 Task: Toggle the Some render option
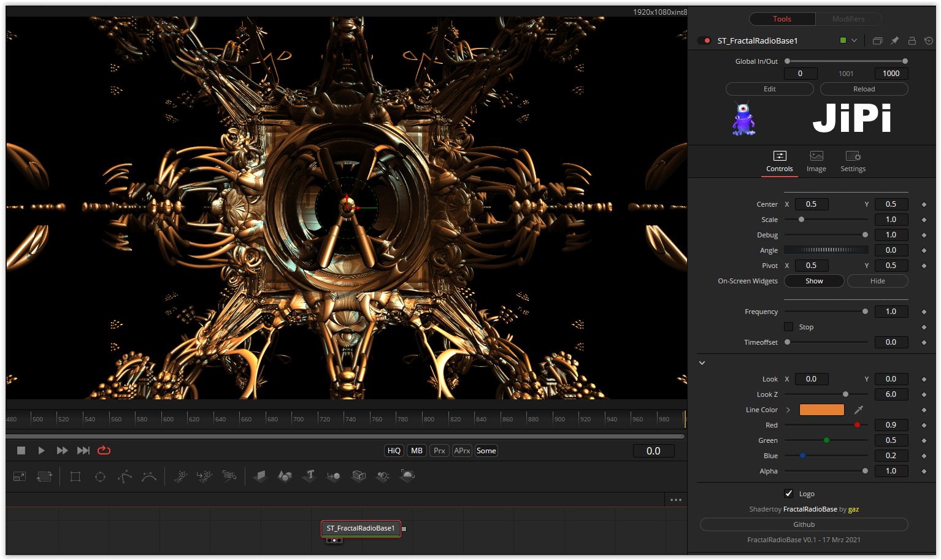(486, 451)
